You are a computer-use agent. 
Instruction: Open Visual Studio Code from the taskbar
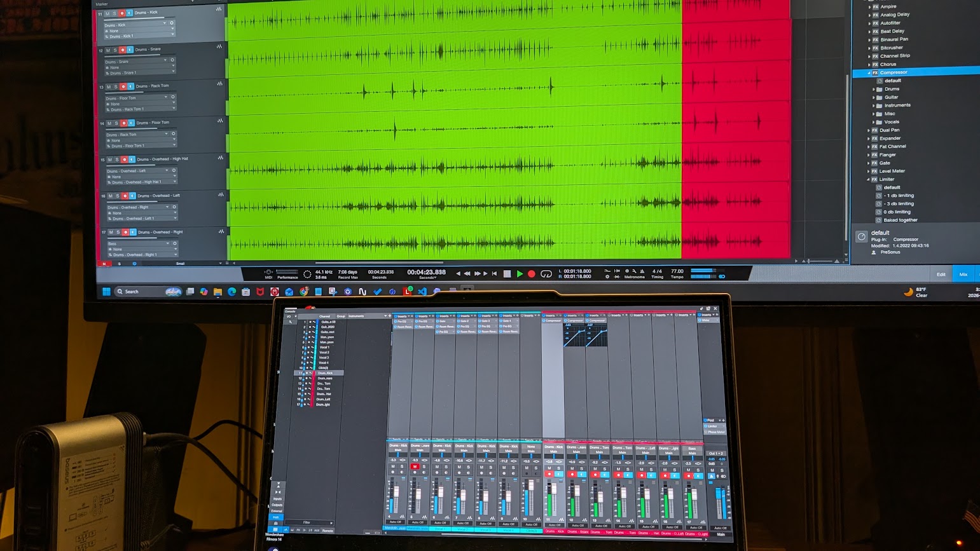[x=422, y=292]
